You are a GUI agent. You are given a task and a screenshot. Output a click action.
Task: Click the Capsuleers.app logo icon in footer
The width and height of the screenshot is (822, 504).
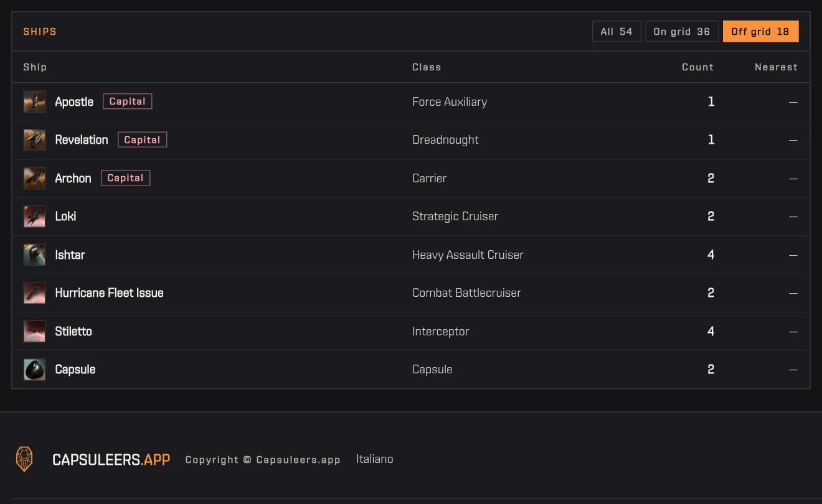click(x=24, y=459)
